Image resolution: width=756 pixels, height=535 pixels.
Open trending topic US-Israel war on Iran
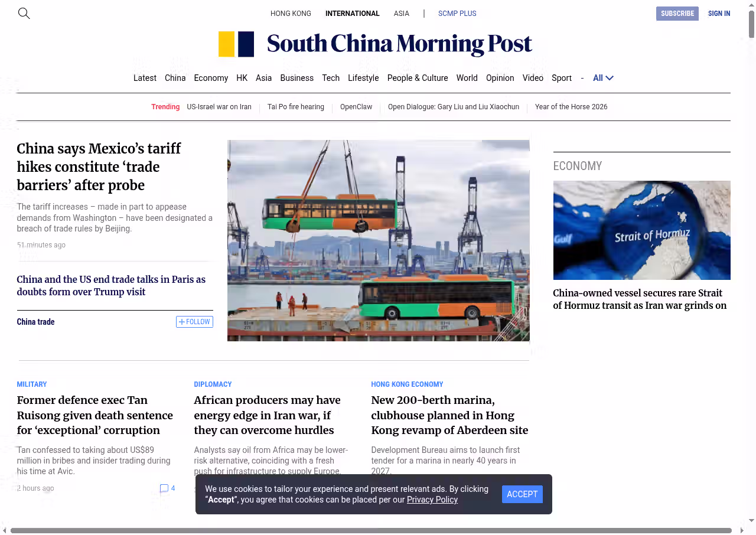pos(219,107)
